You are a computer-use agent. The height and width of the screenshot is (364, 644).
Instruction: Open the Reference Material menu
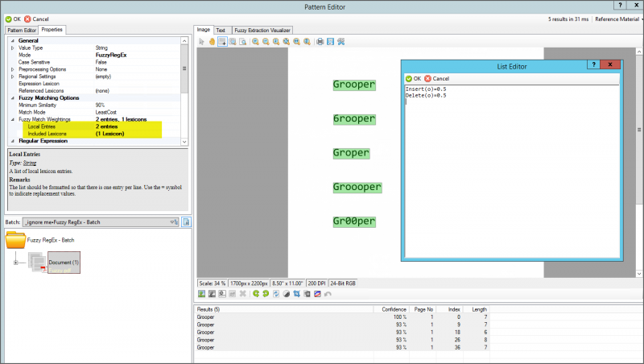point(617,19)
